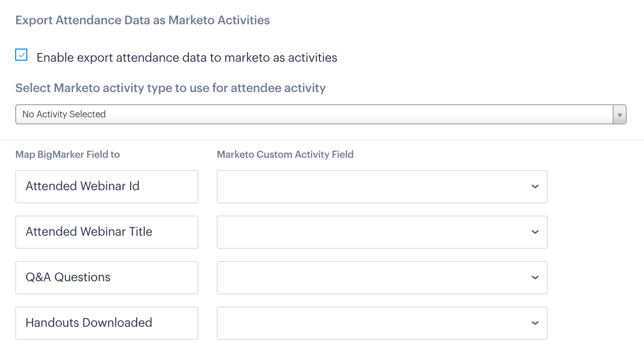Open the No Activity Selected dropdown

pyautogui.click(x=321, y=114)
